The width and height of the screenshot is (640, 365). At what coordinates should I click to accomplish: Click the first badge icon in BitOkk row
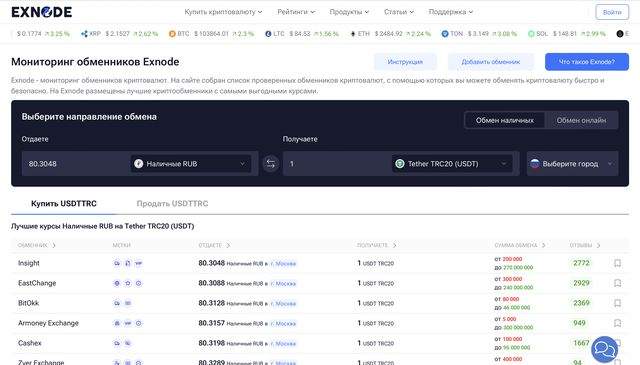(x=117, y=303)
